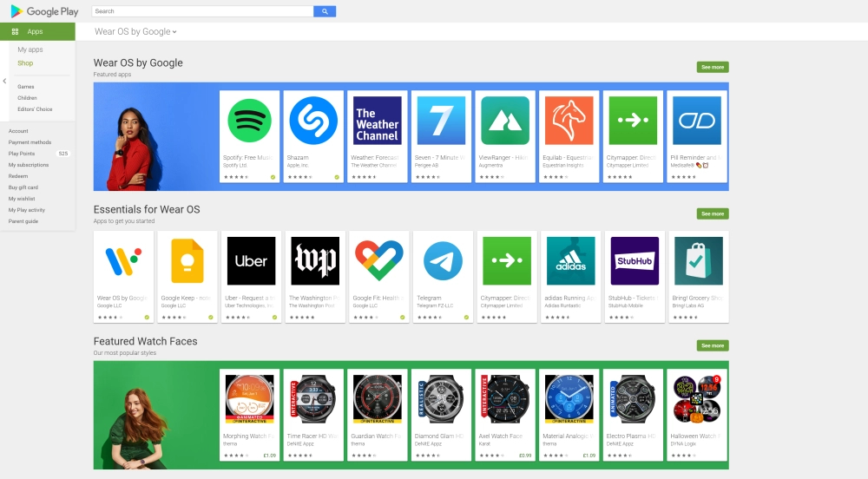
Task: Open the Editors' Choice category
Action: tap(35, 109)
